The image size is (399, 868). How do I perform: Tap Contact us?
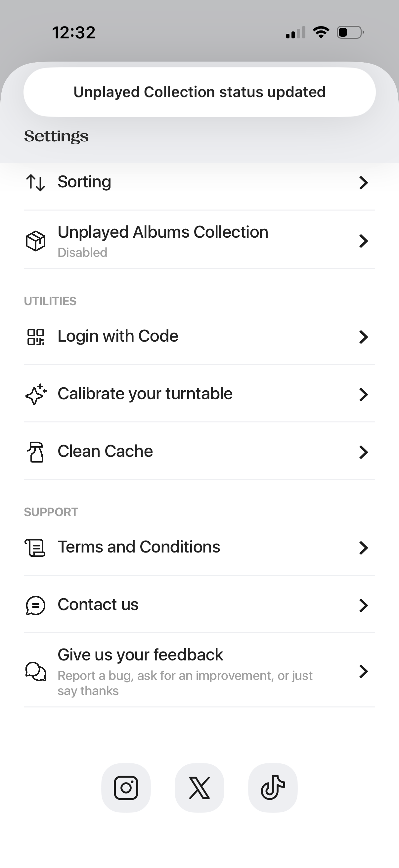point(98,604)
